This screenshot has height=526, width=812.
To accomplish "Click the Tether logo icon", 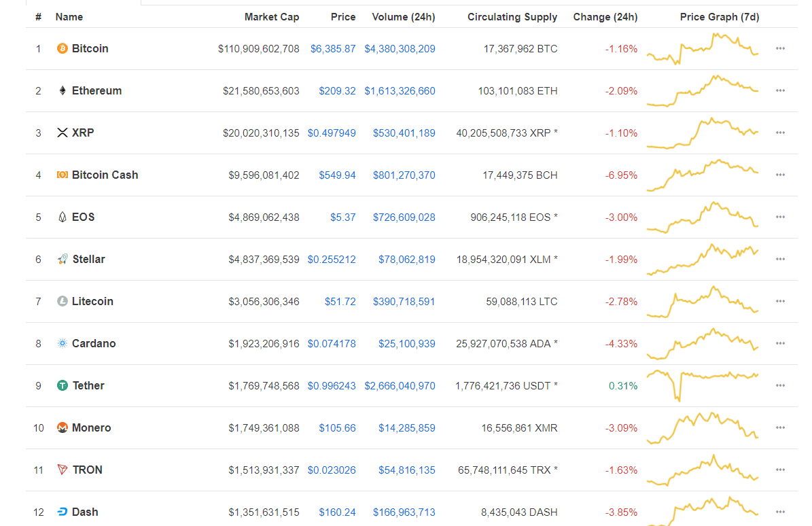I will click(x=62, y=386).
